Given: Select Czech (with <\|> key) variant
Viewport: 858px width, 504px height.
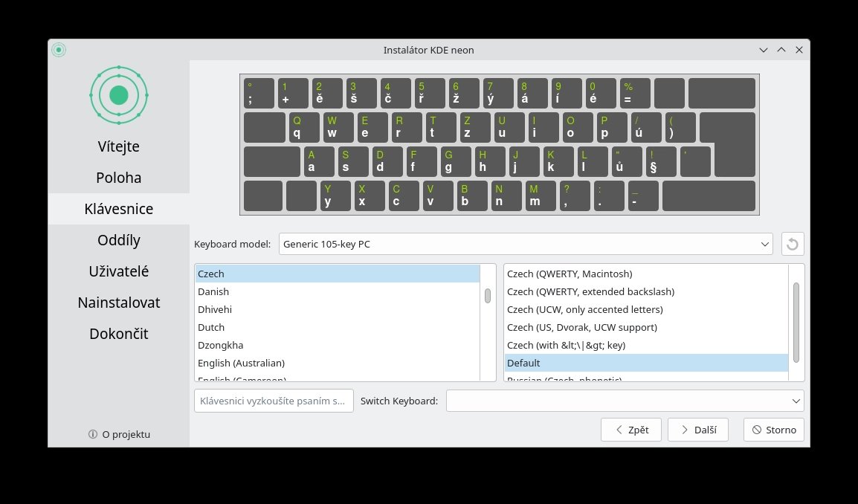Looking at the screenshot, I should click(646, 346).
